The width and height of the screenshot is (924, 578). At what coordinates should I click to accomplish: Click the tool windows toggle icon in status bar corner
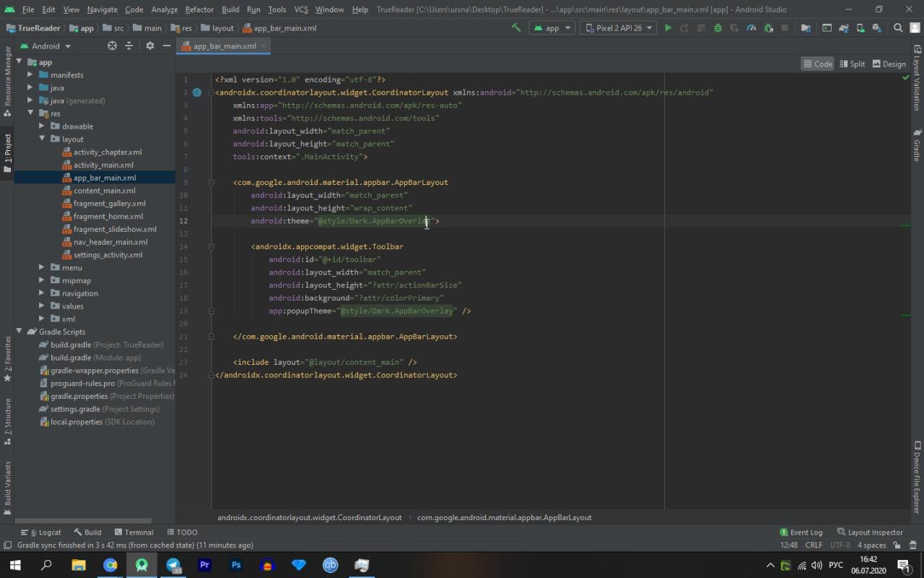point(7,545)
